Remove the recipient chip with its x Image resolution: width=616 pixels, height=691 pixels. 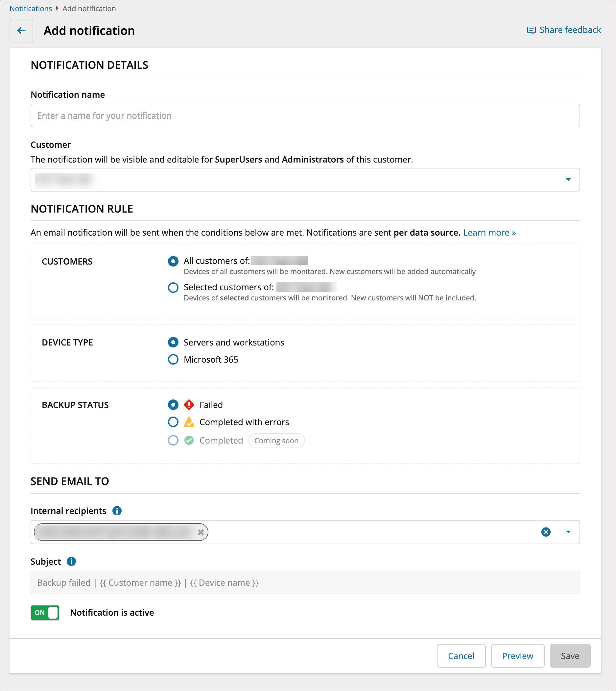pos(201,532)
